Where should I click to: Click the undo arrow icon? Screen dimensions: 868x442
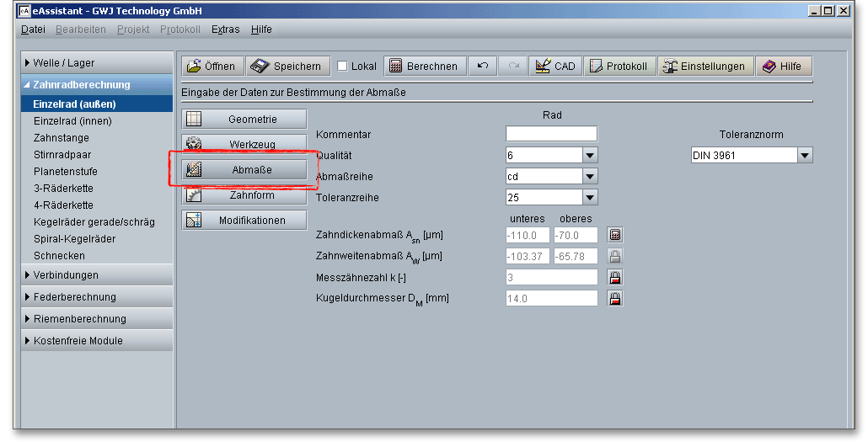tap(482, 67)
